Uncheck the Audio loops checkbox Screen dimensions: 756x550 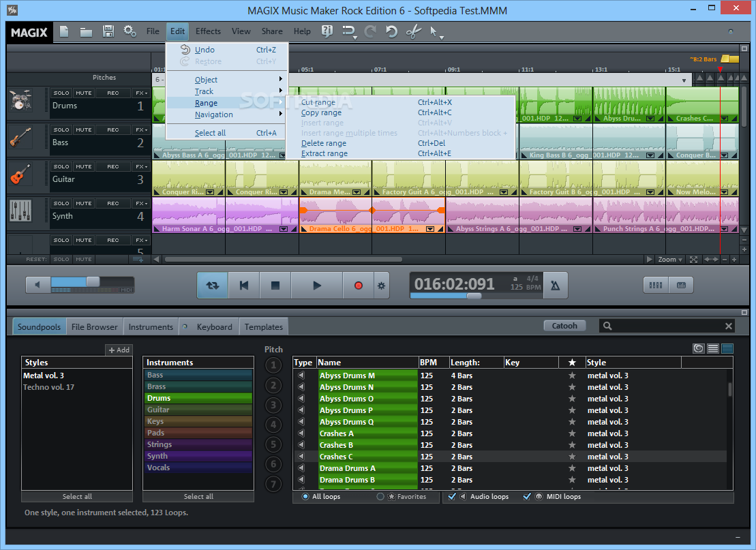coord(452,496)
